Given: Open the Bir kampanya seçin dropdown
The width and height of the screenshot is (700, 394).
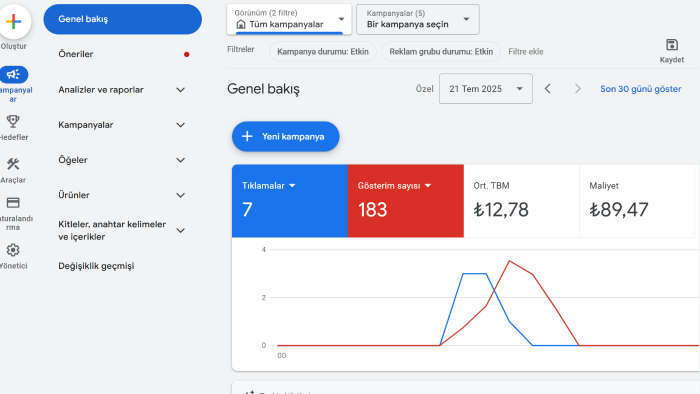Looking at the screenshot, I should 417,19.
